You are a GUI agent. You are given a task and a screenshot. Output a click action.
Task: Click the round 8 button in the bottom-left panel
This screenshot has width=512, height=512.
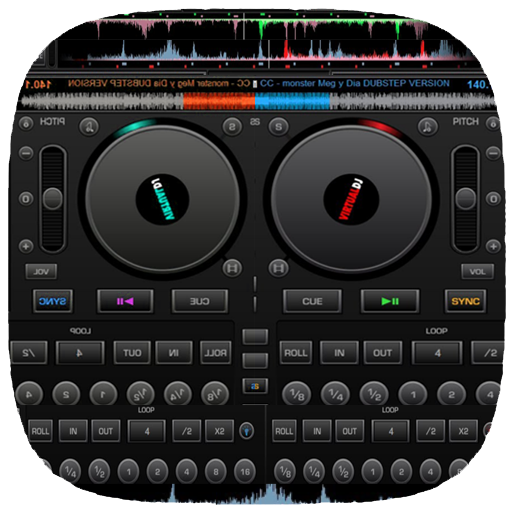[x=216, y=472]
